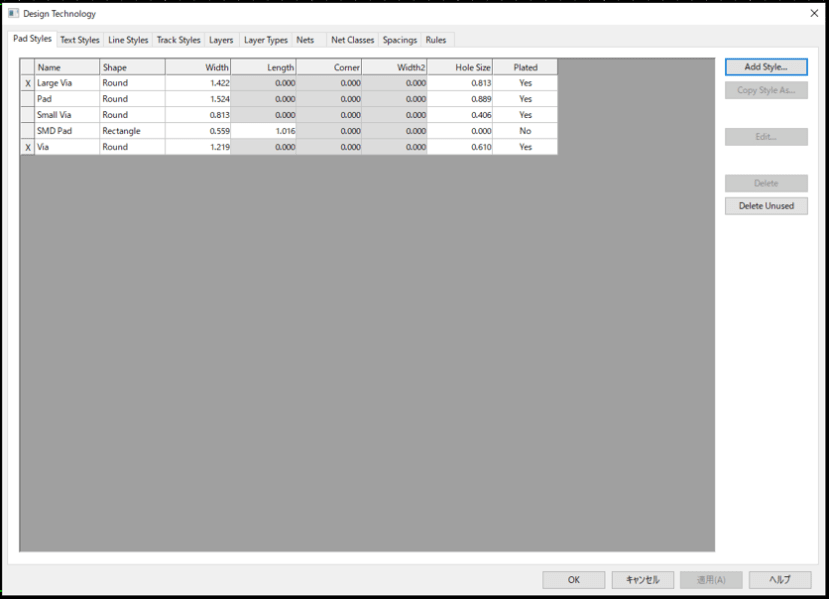The image size is (829, 599).
Task: Click the 0.406 hole size value
Action: [460, 115]
